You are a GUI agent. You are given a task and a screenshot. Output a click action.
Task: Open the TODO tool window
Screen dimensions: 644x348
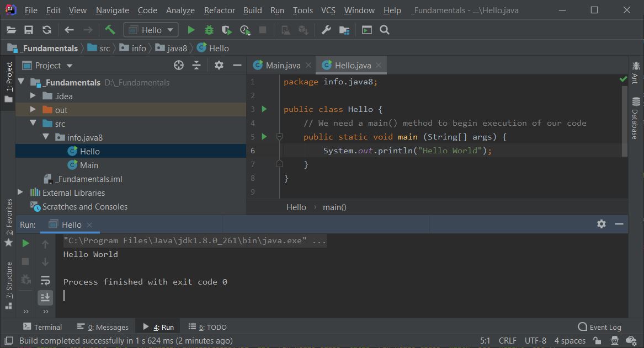point(207,327)
